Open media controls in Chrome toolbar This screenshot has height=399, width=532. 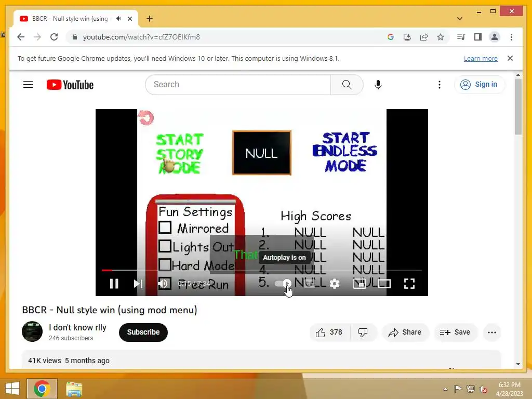pos(461,37)
